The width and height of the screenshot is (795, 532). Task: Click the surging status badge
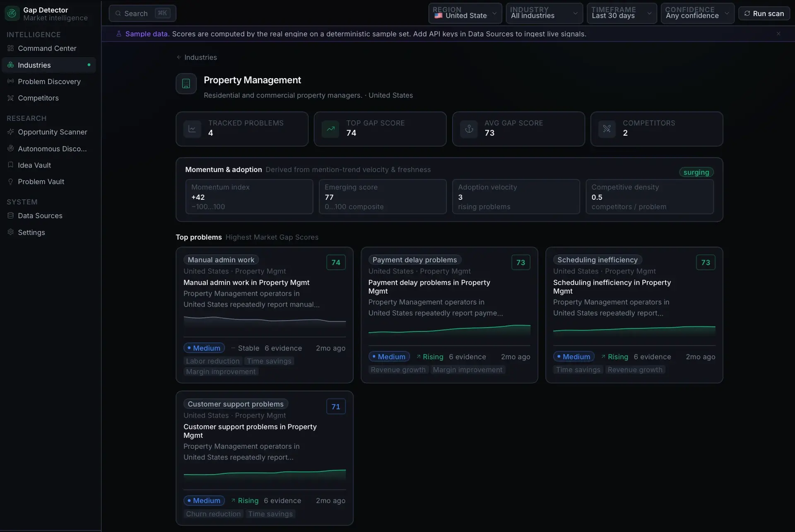tap(696, 172)
